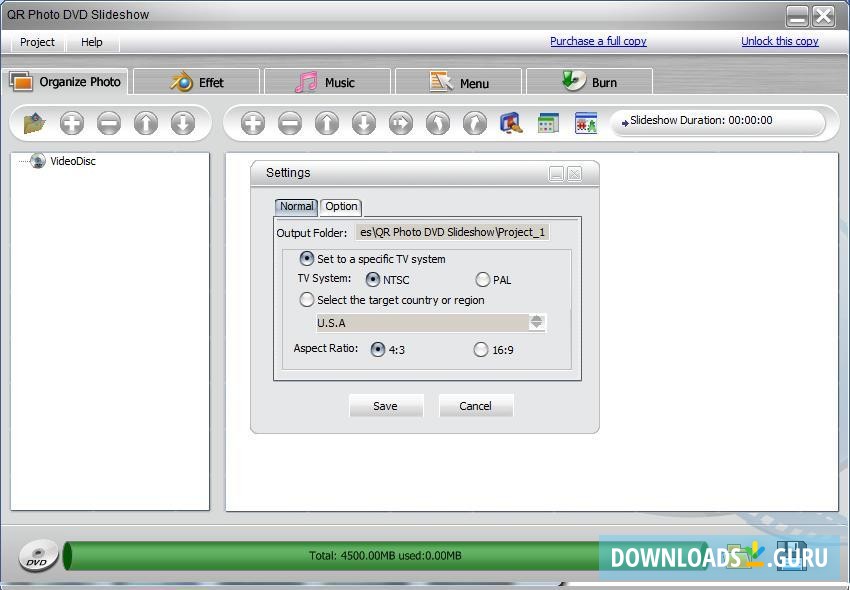Screen dimensions: 850x590
Task: Rotate photo clockwise with the rotate-right icon
Action: [475, 123]
